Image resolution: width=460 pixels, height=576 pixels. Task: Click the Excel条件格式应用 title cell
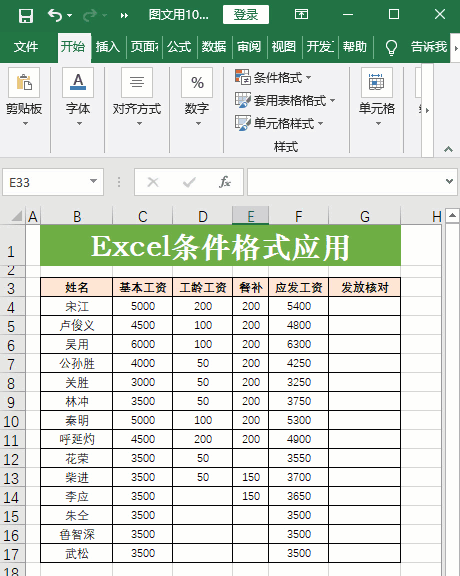[x=220, y=246]
